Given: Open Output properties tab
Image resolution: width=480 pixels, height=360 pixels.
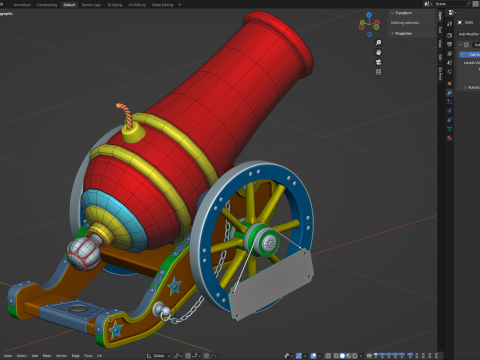Looking at the screenshot, I should [449, 44].
